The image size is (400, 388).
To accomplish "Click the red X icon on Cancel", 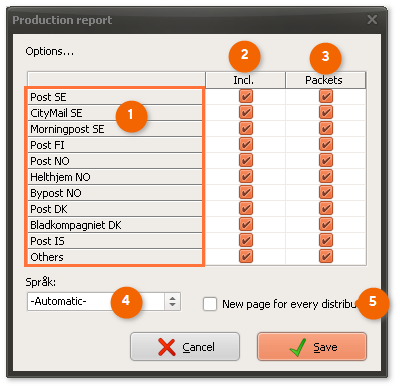I will (167, 347).
